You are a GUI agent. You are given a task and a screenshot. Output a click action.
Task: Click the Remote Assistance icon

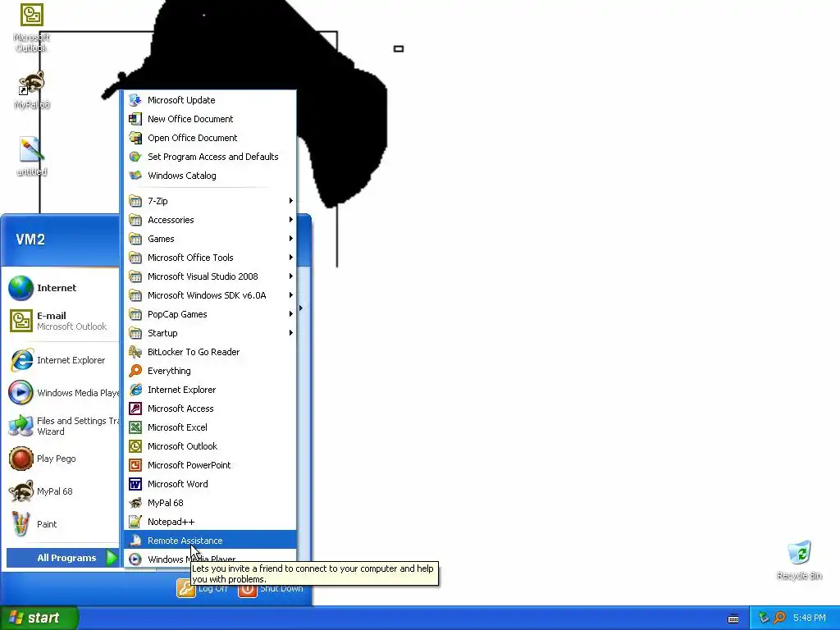point(135,541)
